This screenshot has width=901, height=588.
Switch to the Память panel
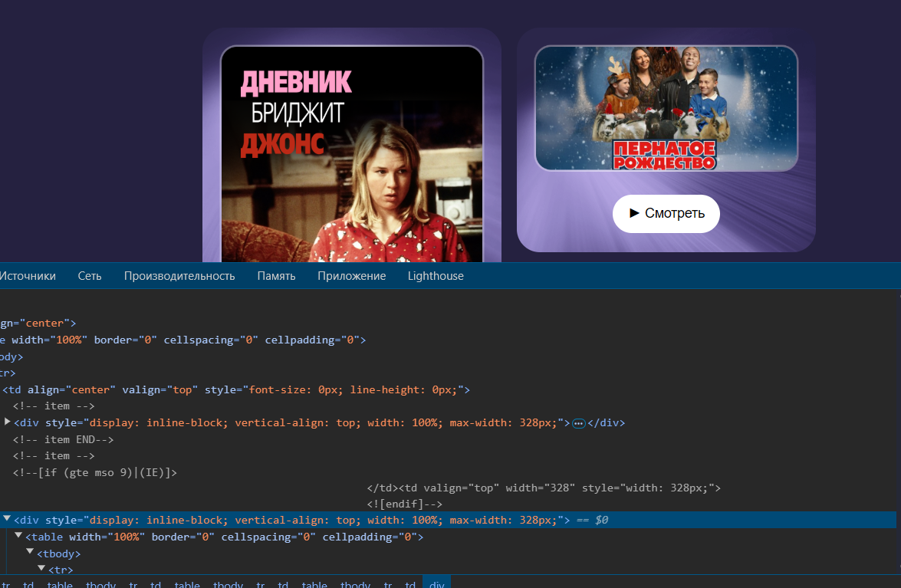(x=276, y=276)
